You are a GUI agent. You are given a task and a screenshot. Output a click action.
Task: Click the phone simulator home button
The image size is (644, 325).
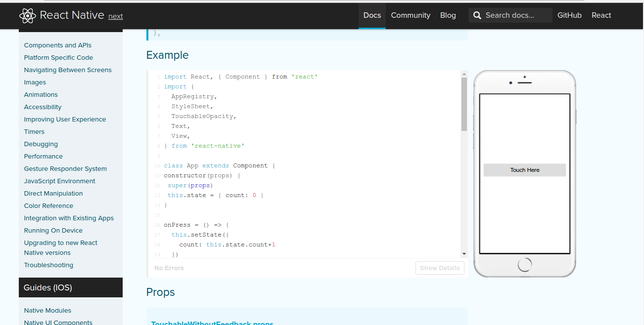[x=525, y=265]
